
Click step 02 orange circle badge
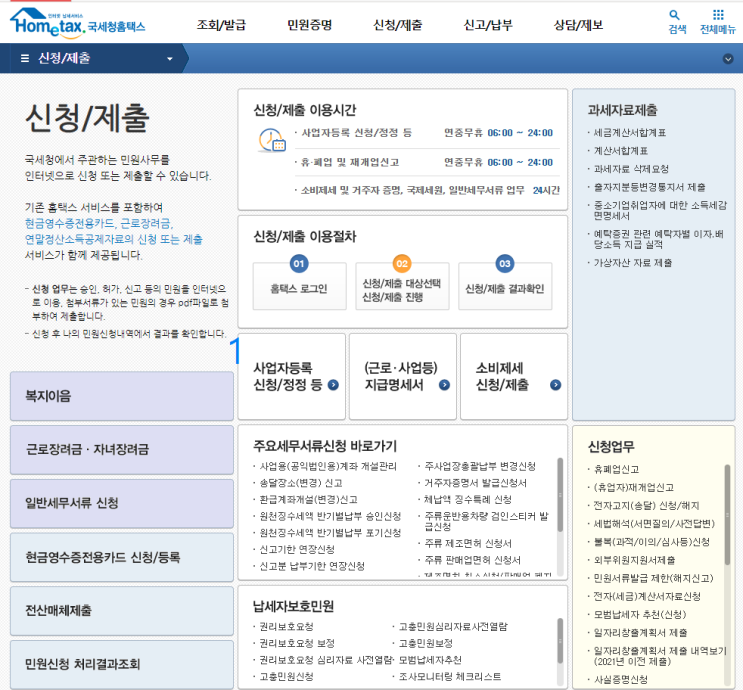click(x=402, y=263)
